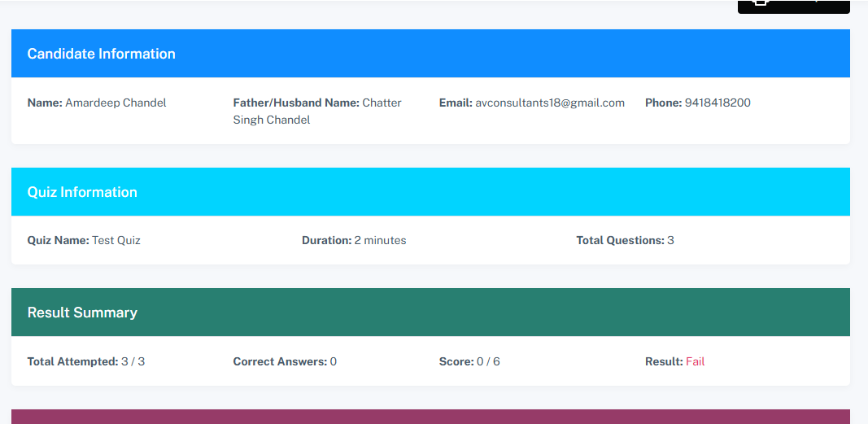The width and height of the screenshot is (868, 424).
Task: Click the Name label in candidate card
Action: coord(45,103)
